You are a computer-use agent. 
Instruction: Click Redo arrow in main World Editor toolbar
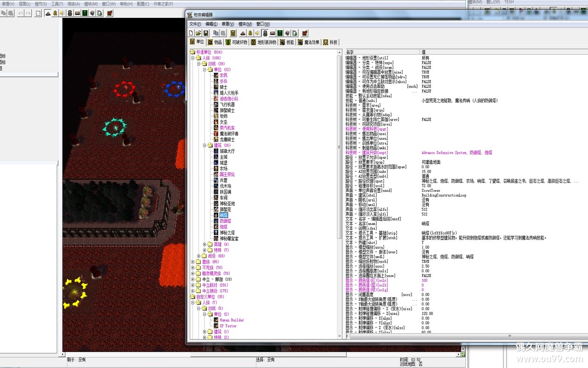tap(28, 13)
